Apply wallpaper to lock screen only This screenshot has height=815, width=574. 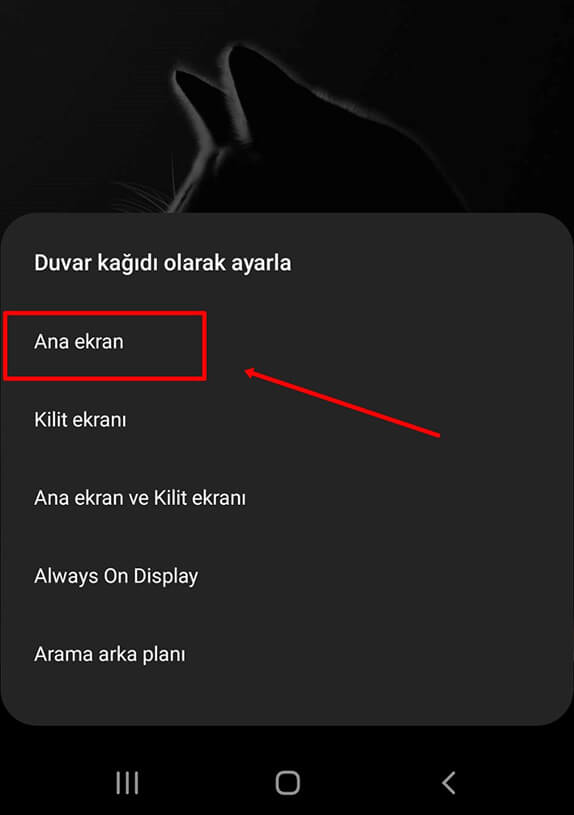(x=80, y=420)
